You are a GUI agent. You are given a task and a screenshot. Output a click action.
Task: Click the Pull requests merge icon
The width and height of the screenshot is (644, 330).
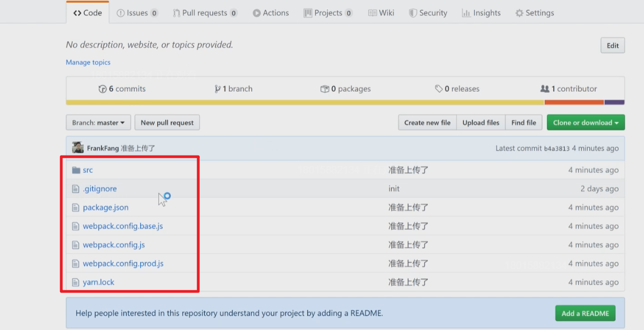[176, 13]
